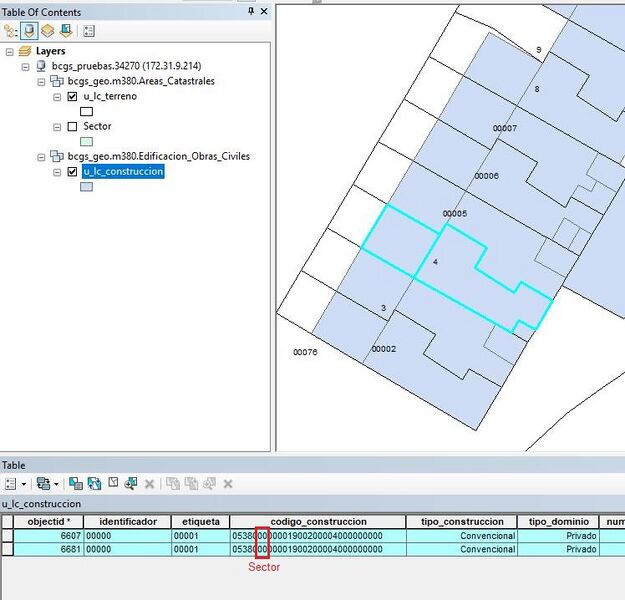Open Sector layer green symbol swatch
The height and width of the screenshot is (600, 625).
[86, 142]
